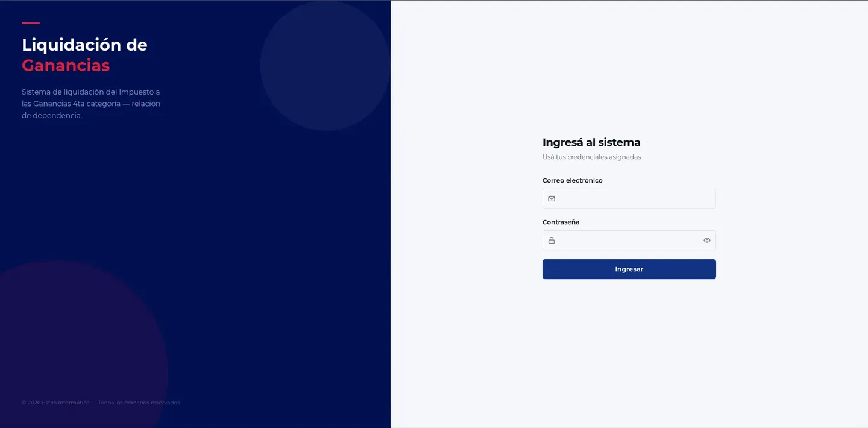
Task: Toggle password visibility with the eye icon
Action: [x=707, y=240]
